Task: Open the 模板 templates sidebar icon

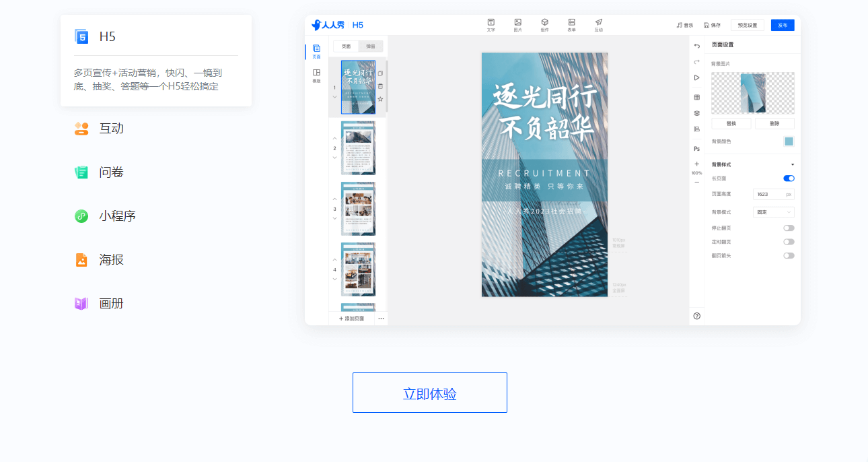Action: [316, 74]
